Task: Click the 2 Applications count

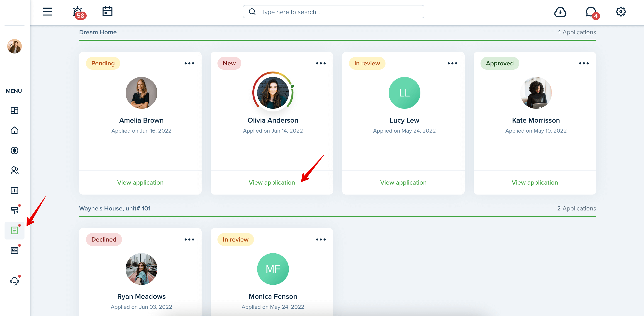Action: click(x=576, y=208)
